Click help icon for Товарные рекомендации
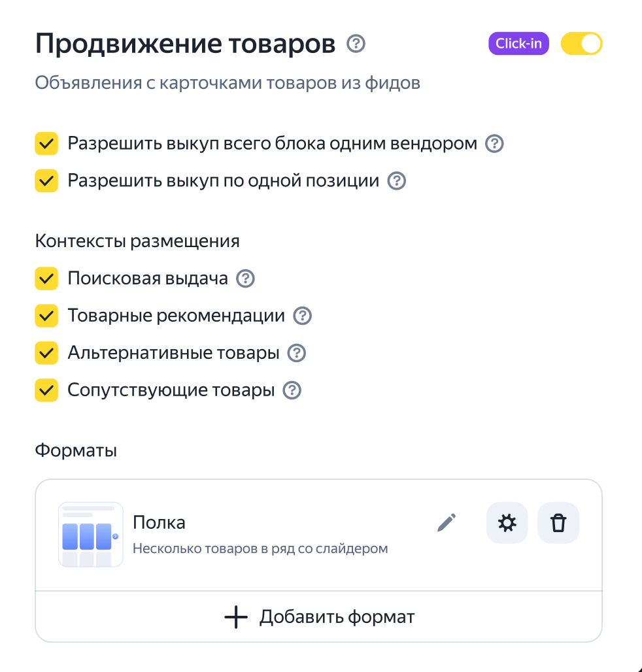Viewport: 642px width, 672px height. pos(302,316)
